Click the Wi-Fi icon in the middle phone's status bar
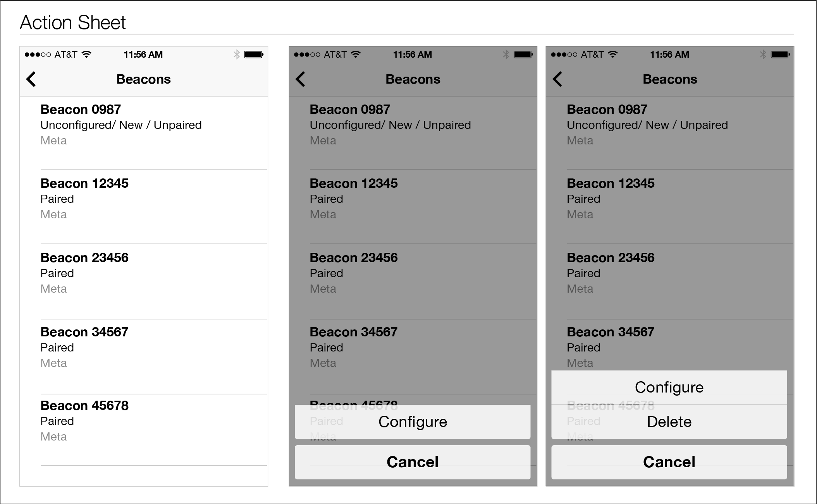 356,54
